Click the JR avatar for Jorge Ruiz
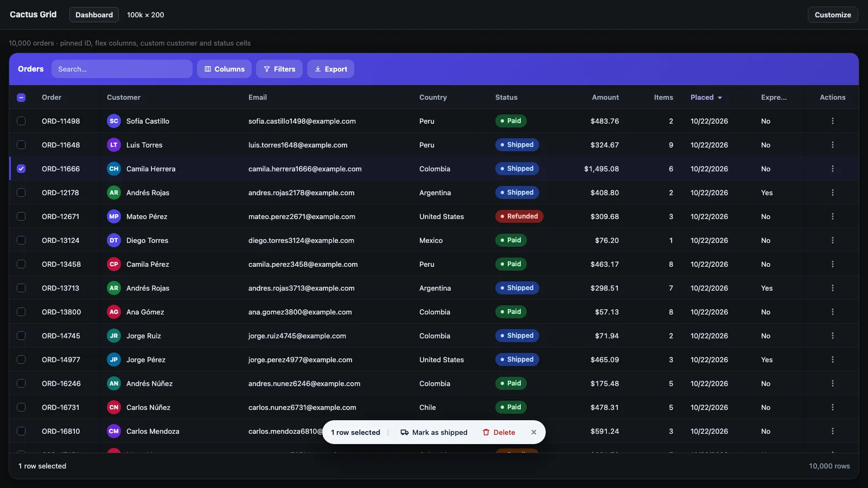This screenshot has width=868, height=488. 114,336
